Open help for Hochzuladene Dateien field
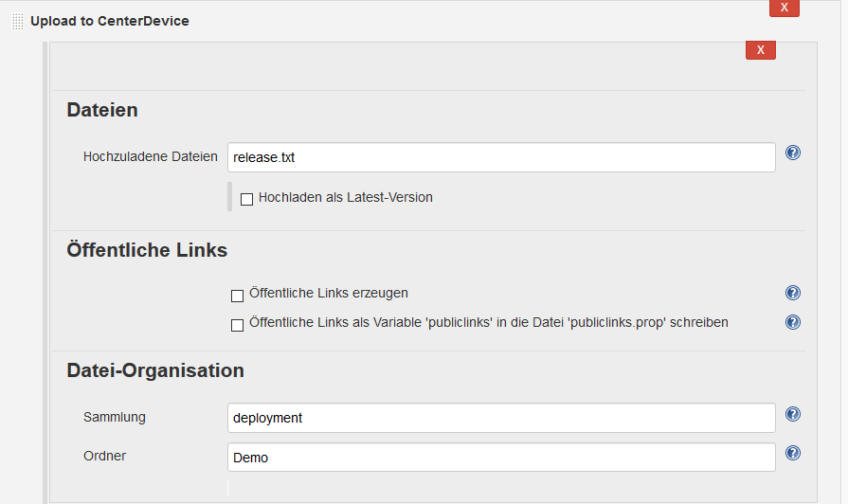Image resolution: width=848 pixels, height=504 pixels. tap(793, 153)
